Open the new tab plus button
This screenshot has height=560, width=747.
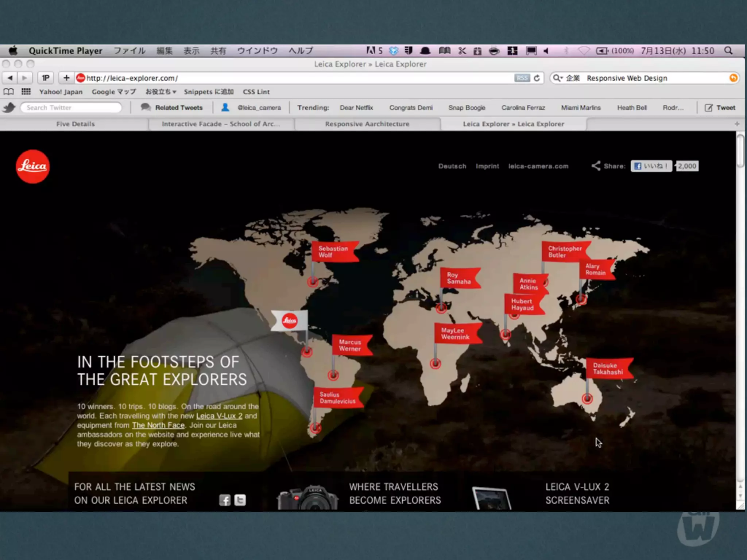click(x=737, y=124)
